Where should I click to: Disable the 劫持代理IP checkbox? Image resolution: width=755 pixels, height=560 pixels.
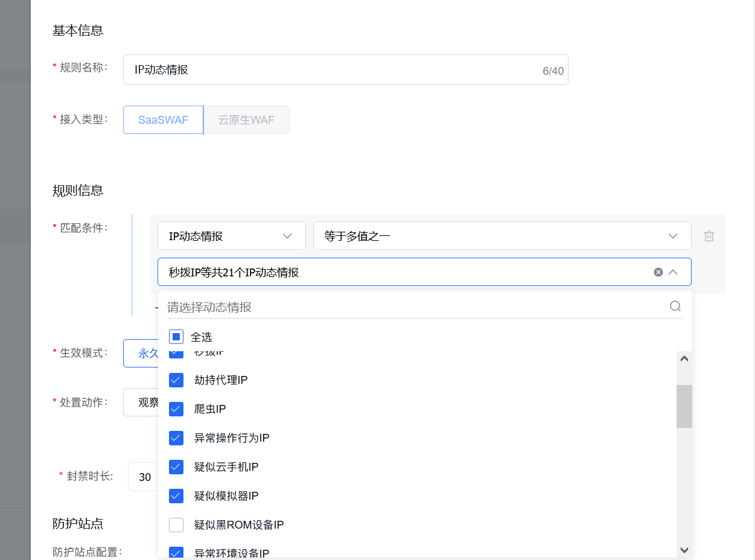tap(176, 380)
